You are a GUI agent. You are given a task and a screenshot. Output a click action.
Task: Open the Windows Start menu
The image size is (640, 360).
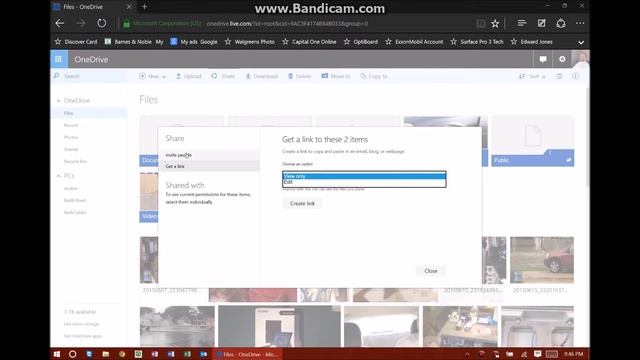(57, 354)
